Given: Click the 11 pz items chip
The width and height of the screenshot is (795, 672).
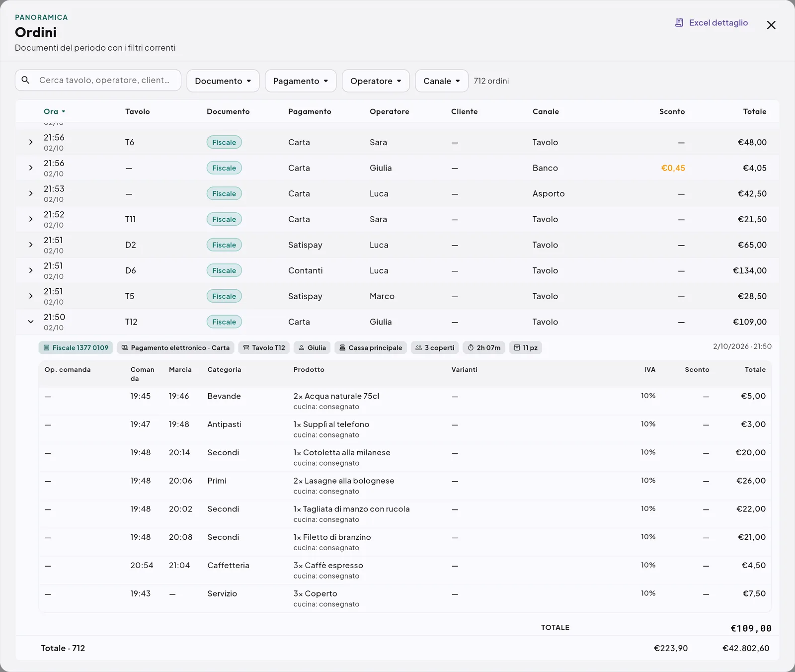Looking at the screenshot, I should [x=526, y=347].
